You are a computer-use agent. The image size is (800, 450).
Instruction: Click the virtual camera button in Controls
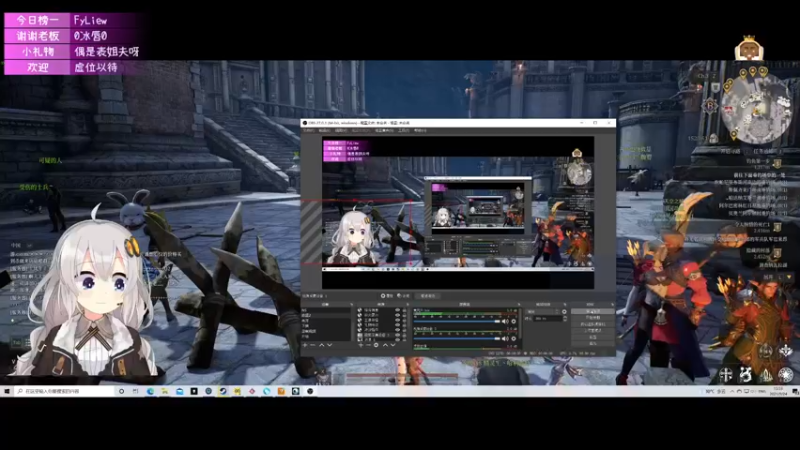pos(593,324)
